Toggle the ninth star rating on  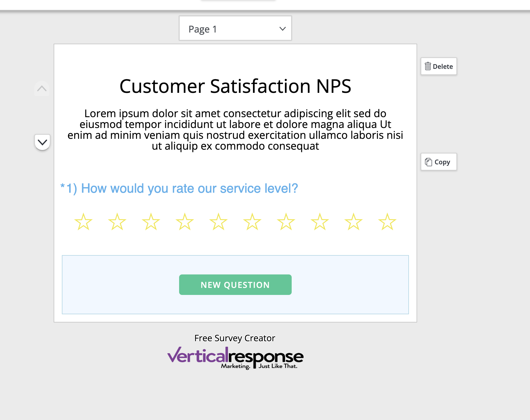coord(354,222)
